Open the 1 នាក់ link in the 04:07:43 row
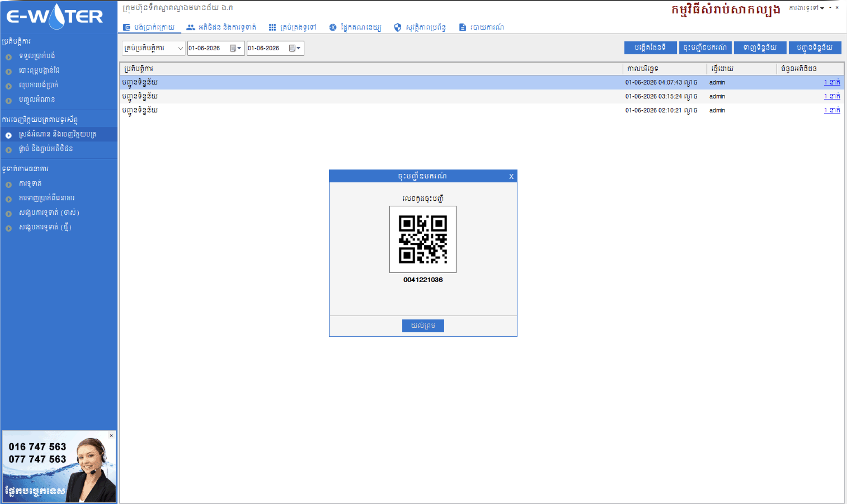The height and width of the screenshot is (504, 847). pos(832,82)
